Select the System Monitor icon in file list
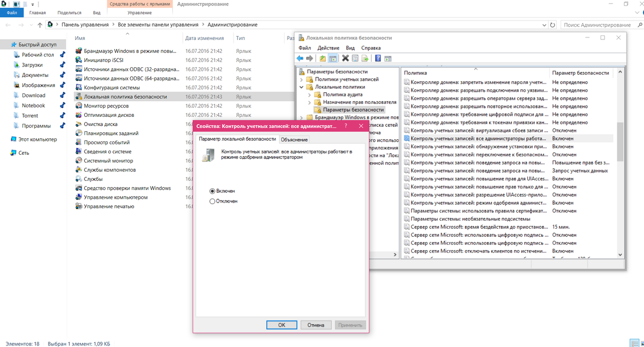The image size is (644, 347). 79,161
